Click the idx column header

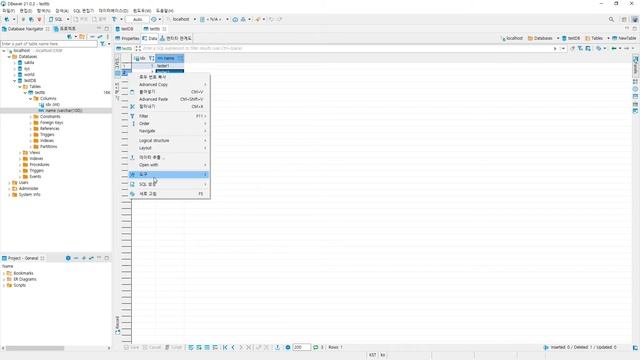click(144, 58)
